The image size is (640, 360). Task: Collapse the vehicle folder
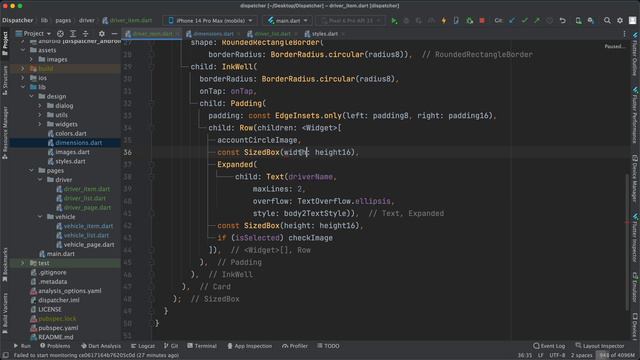pyautogui.click(x=40, y=217)
